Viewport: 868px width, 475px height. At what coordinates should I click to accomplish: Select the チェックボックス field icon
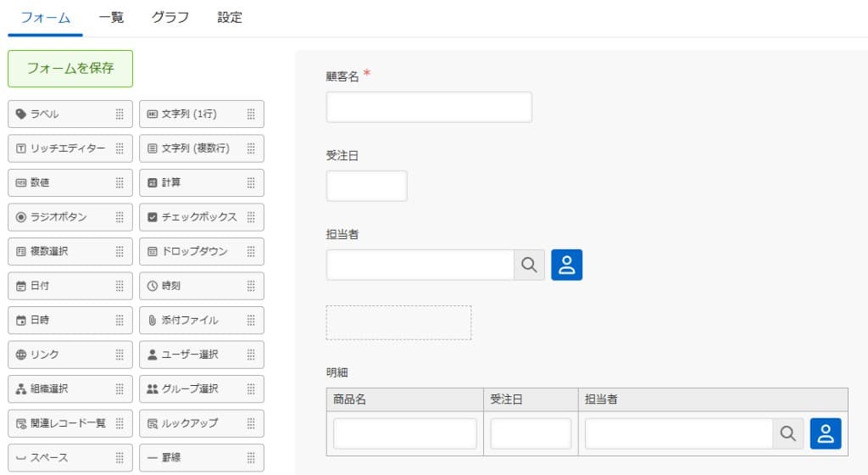[x=153, y=217]
